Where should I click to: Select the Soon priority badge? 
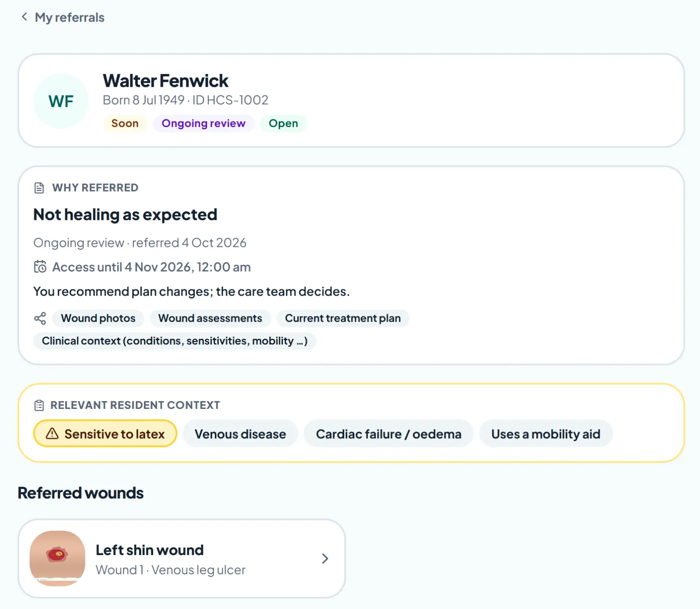tap(125, 123)
